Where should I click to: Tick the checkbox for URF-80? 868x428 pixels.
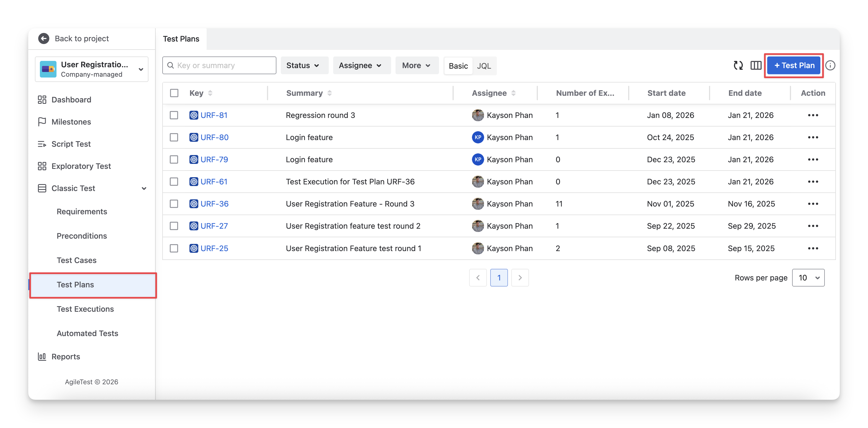point(174,137)
